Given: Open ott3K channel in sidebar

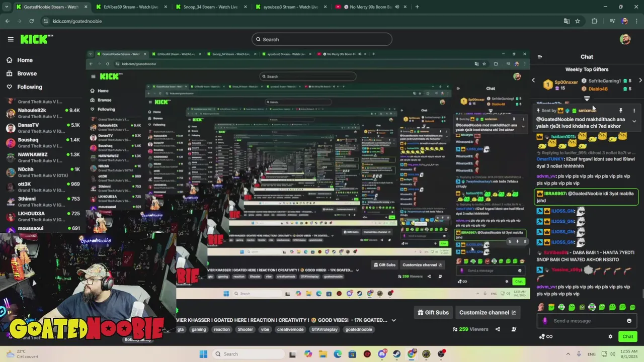Looking at the screenshot, I should click(x=43, y=187).
